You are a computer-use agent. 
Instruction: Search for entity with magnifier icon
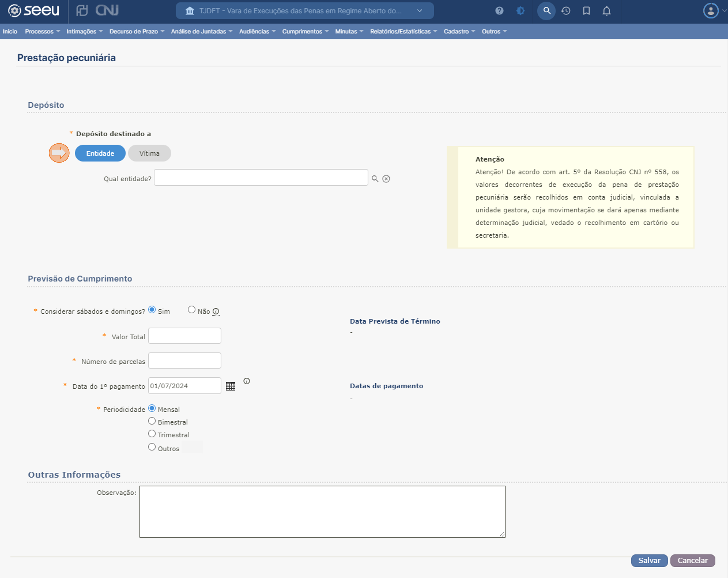click(x=375, y=178)
